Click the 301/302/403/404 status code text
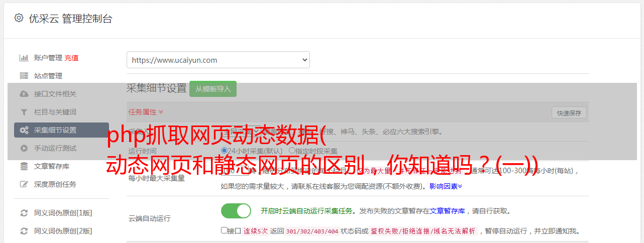This screenshot has width=644, height=243. (312, 231)
